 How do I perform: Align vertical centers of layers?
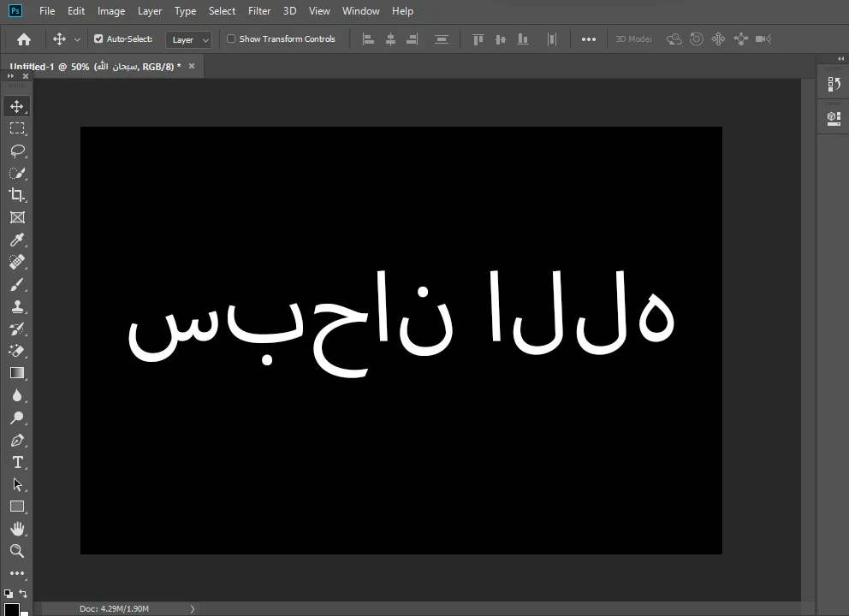point(501,39)
